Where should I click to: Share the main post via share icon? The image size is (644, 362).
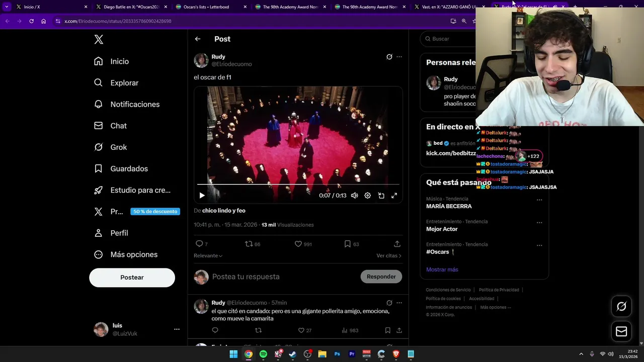coord(397,244)
